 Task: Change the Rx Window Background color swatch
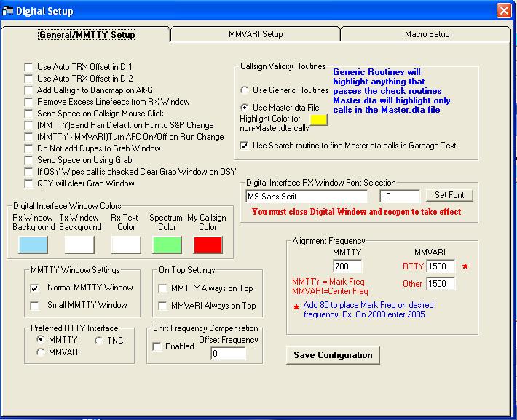point(33,245)
